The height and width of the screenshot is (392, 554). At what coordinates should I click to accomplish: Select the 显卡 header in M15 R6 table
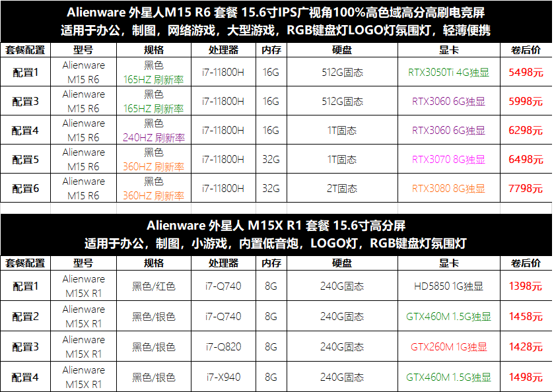click(x=449, y=50)
